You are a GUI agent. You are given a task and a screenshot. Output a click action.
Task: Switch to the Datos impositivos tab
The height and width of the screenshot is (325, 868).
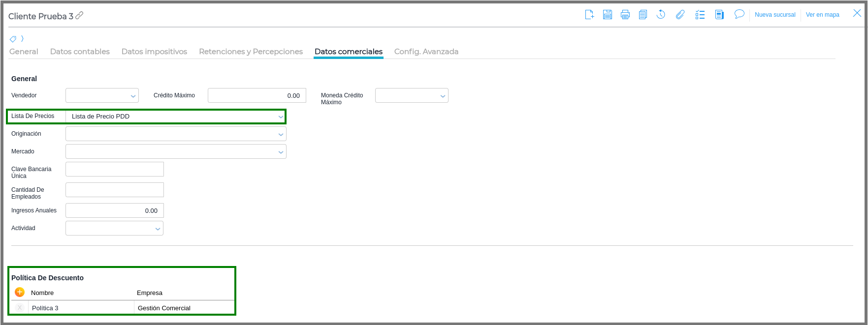coord(154,52)
